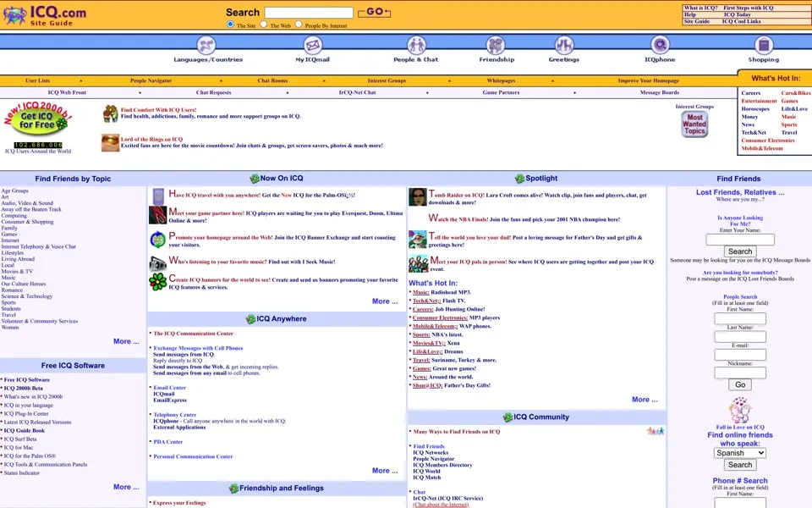Click the Lord of the Rings thumbnail
Image resolution: width=812 pixels, height=508 pixels.
pyautogui.click(x=110, y=142)
